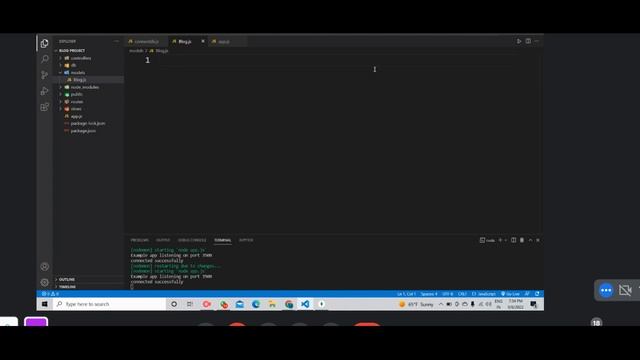This screenshot has height=360, width=640.
Task: Click Ln 1, Col 1 status item
Action: [406, 294]
